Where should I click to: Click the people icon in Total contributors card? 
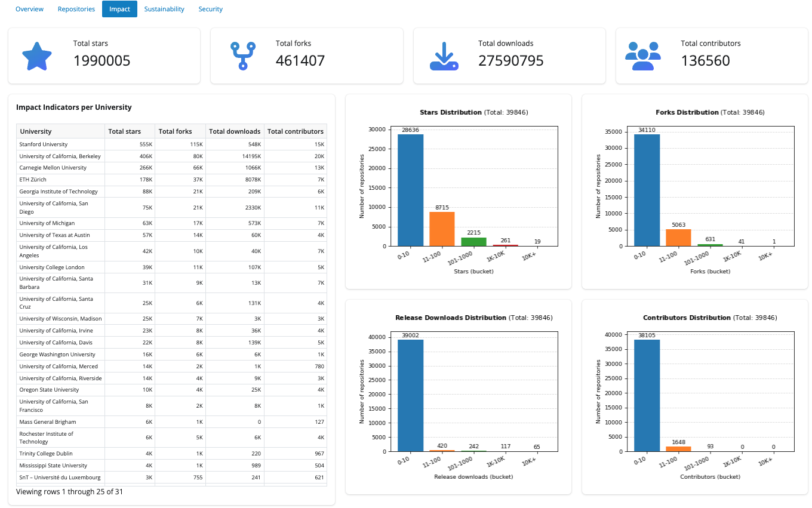642,56
